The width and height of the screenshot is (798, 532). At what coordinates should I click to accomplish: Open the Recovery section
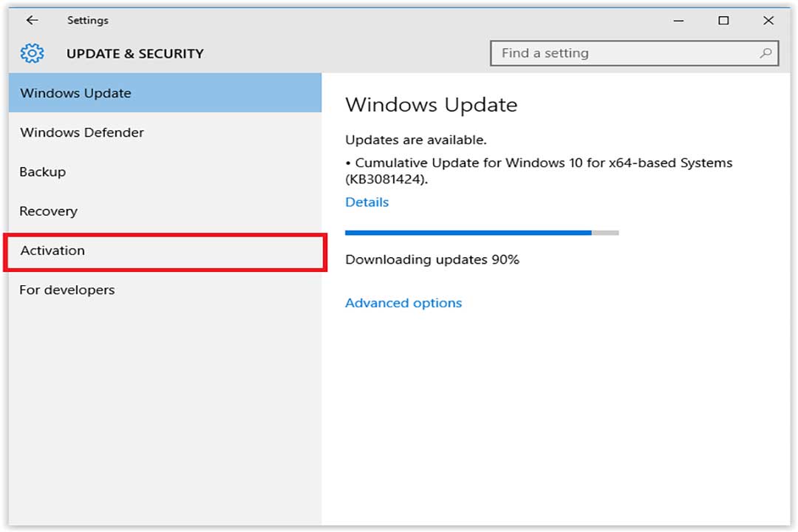click(165, 211)
